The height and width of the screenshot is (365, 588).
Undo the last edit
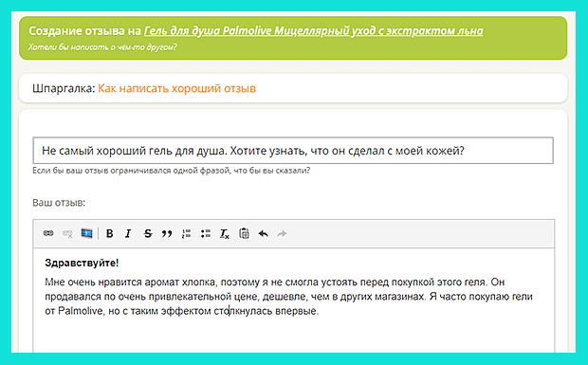[264, 234]
